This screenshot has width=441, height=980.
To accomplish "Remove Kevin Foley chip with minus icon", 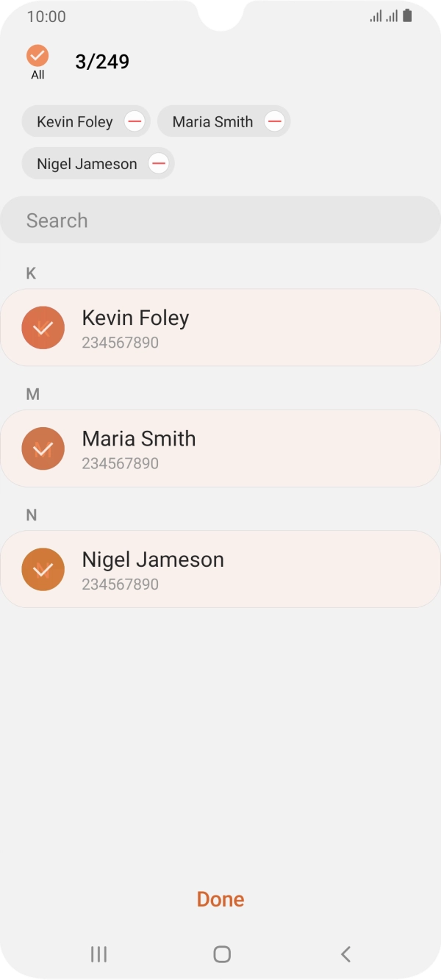I will [135, 121].
